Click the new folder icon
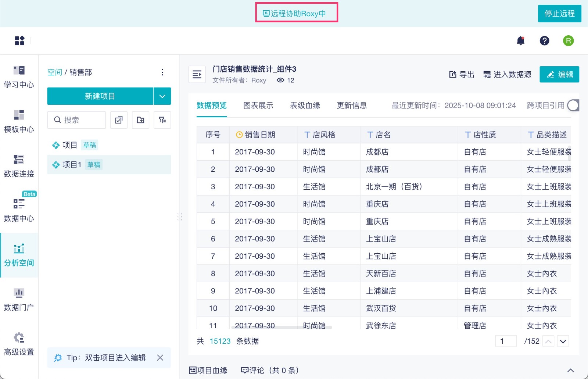The width and height of the screenshot is (588, 379). click(x=140, y=120)
